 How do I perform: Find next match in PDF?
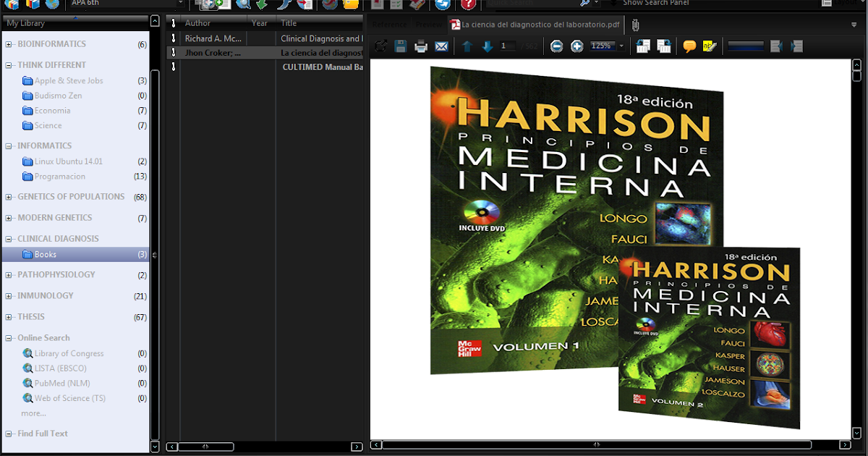pyautogui.click(x=796, y=46)
